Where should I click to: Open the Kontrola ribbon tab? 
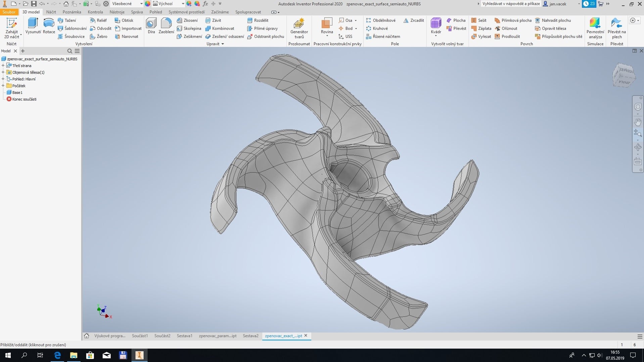(95, 12)
